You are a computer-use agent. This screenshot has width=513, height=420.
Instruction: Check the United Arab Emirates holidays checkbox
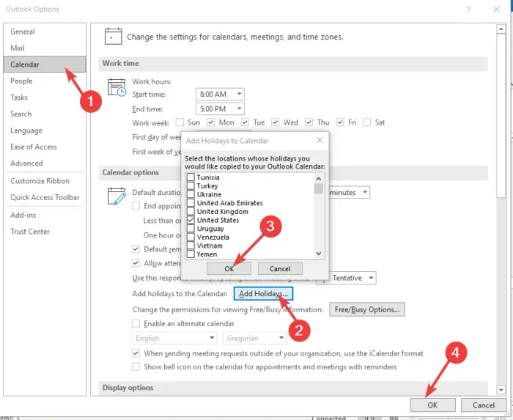(x=191, y=203)
